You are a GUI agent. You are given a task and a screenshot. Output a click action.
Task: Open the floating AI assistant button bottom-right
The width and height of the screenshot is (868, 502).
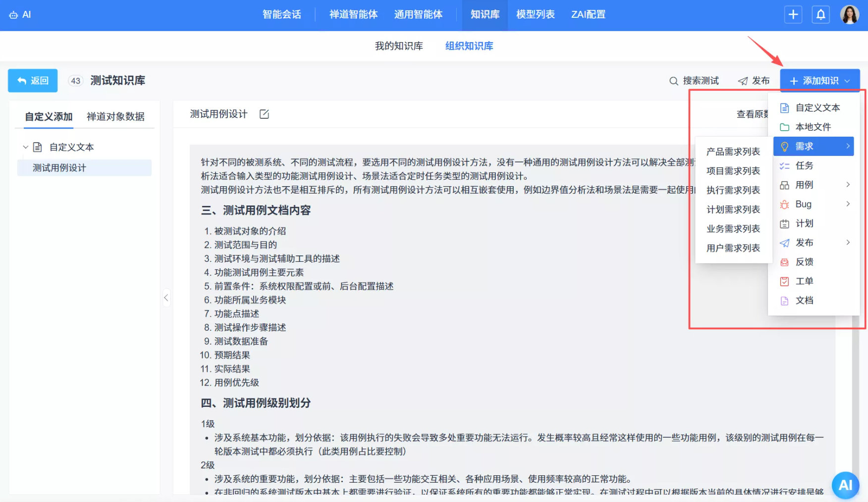pyautogui.click(x=845, y=485)
